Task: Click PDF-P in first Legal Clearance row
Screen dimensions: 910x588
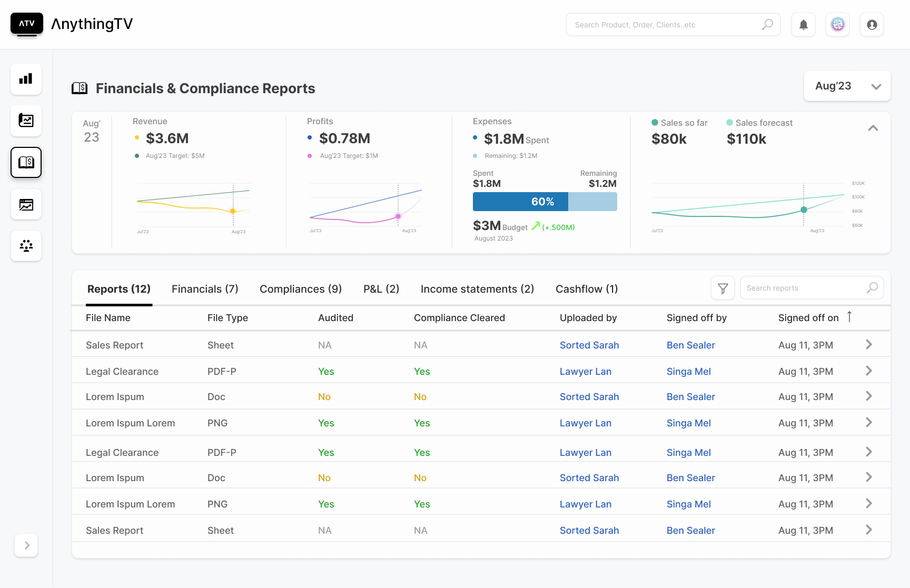Action: click(x=222, y=372)
